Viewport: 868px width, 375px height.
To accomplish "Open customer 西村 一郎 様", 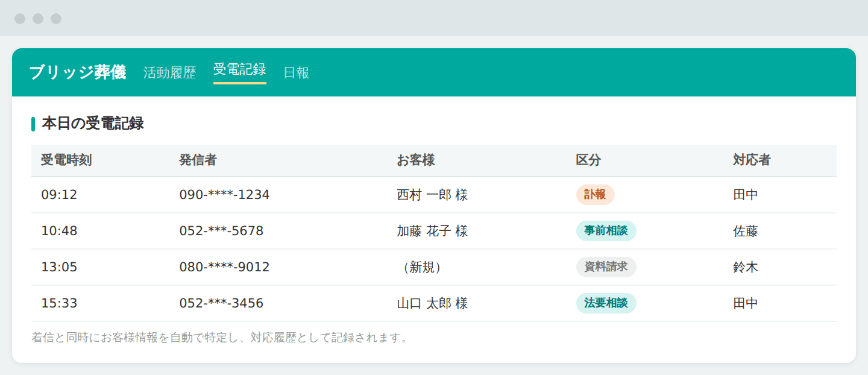I will [432, 195].
